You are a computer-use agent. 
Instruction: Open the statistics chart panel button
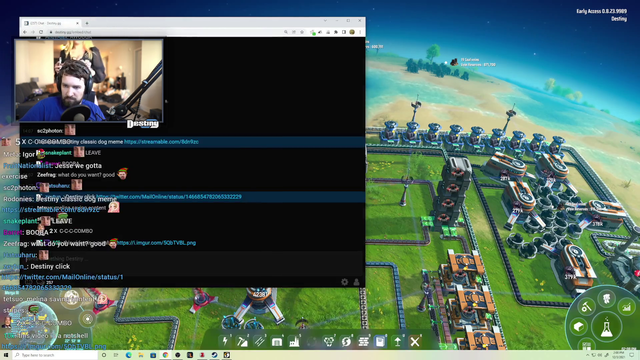pos(626,307)
